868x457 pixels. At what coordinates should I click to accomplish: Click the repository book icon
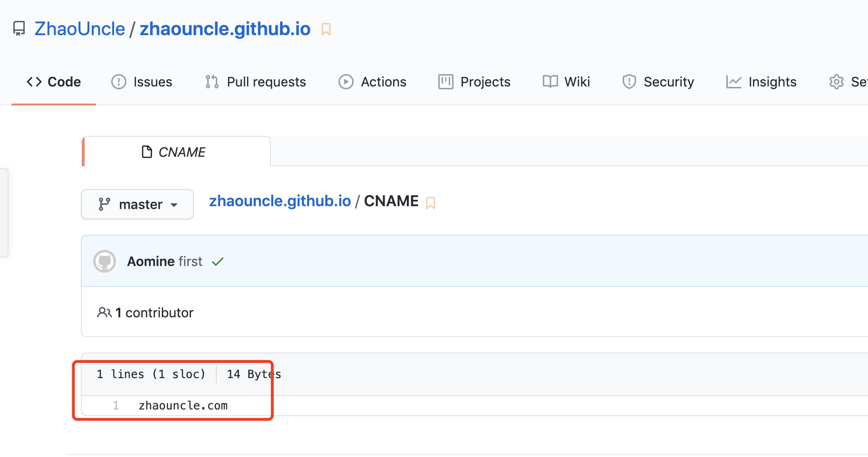[19, 29]
